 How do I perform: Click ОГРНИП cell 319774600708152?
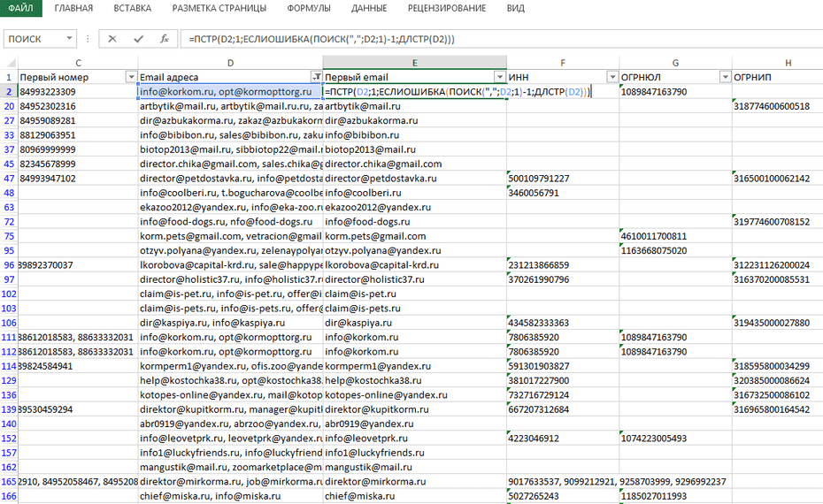(778, 221)
